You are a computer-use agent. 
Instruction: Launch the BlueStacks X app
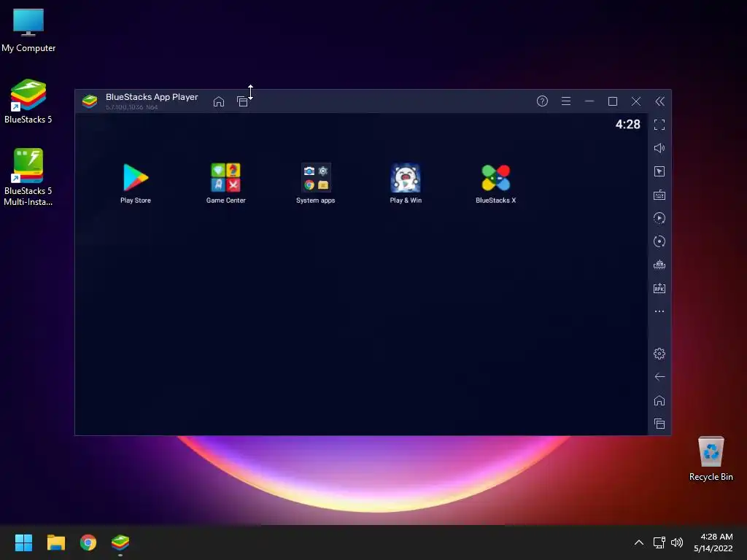coord(495,178)
